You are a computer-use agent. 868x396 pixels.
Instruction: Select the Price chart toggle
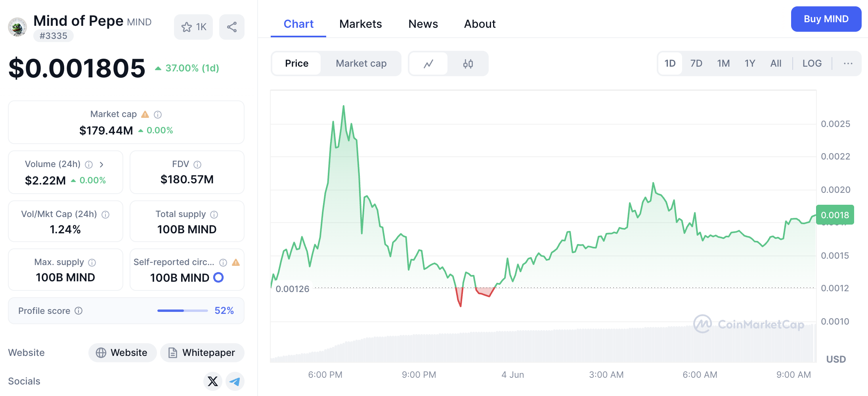[296, 63]
